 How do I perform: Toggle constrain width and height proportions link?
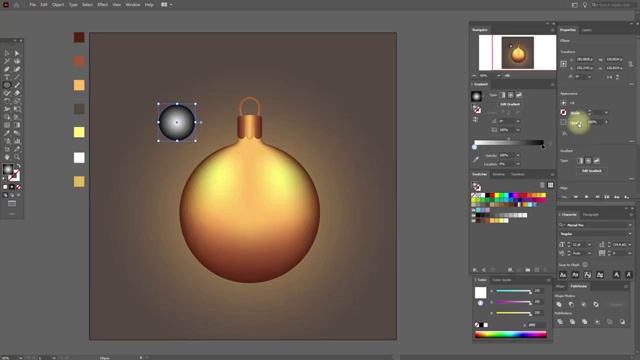pyautogui.click(x=631, y=64)
